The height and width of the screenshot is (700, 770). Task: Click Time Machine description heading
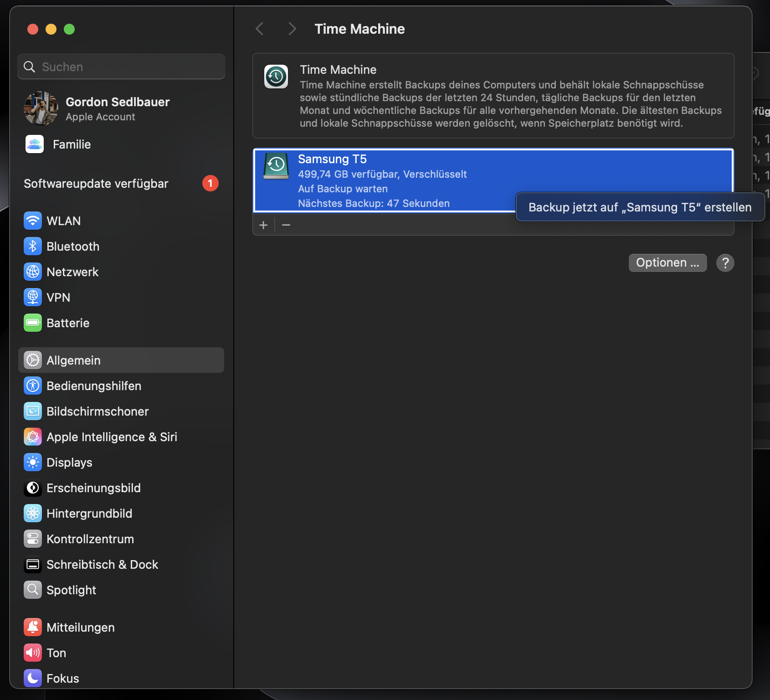click(x=338, y=70)
